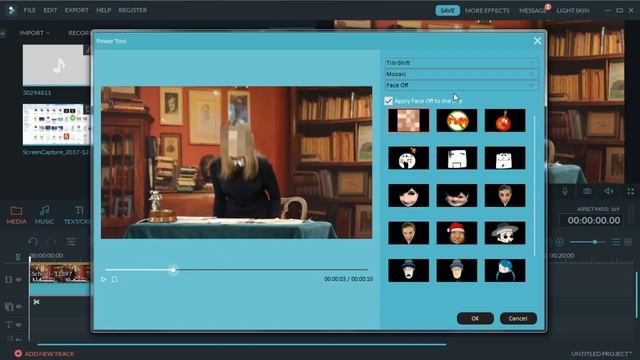This screenshot has width=640, height=360.
Task: Cancel the Power Tool dialog
Action: (x=518, y=318)
